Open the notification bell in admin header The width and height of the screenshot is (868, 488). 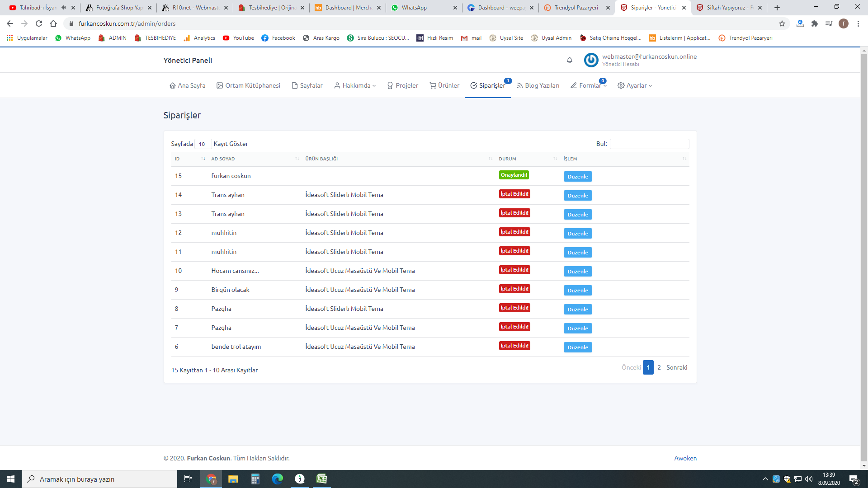[570, 60]
